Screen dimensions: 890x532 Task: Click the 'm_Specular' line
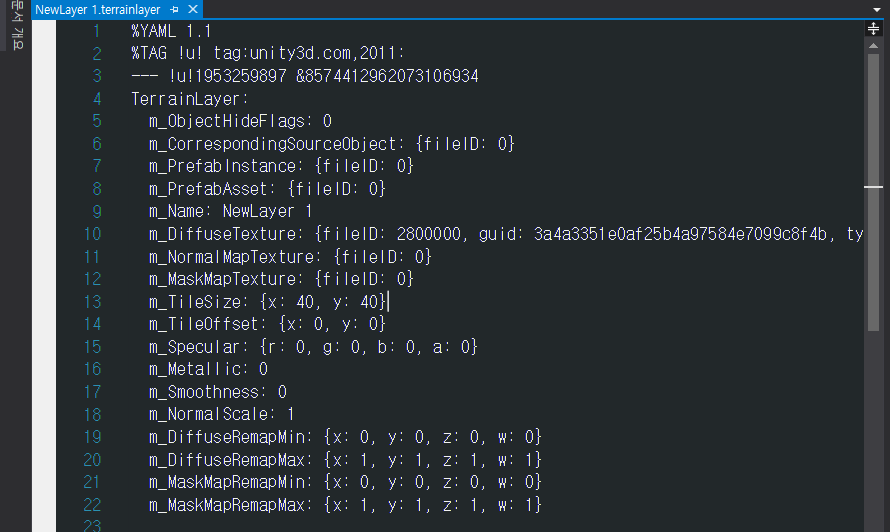tap(313, 347)
